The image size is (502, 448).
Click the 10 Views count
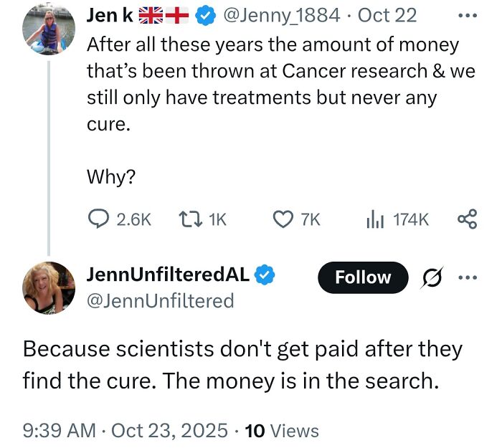coord(282,430)
